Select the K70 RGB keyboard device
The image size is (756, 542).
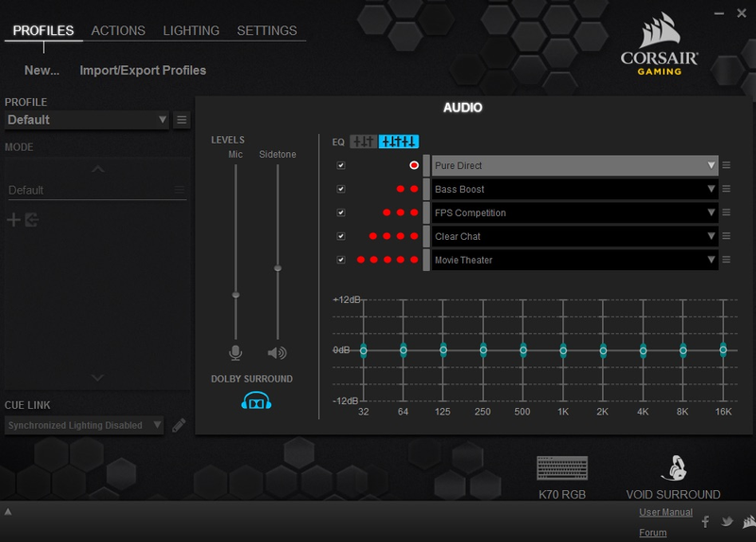click(x=562, y=478)
